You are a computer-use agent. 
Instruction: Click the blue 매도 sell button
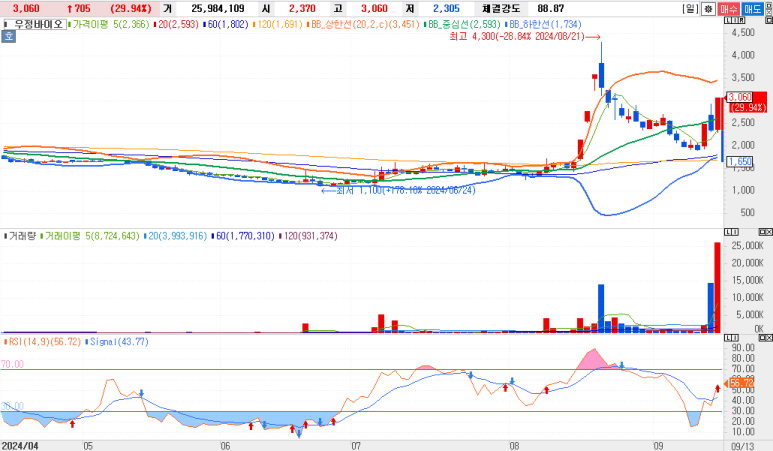coord(752,9)
